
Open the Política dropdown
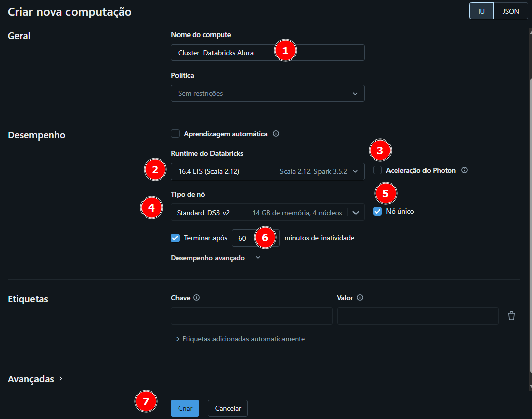(268, 93)
